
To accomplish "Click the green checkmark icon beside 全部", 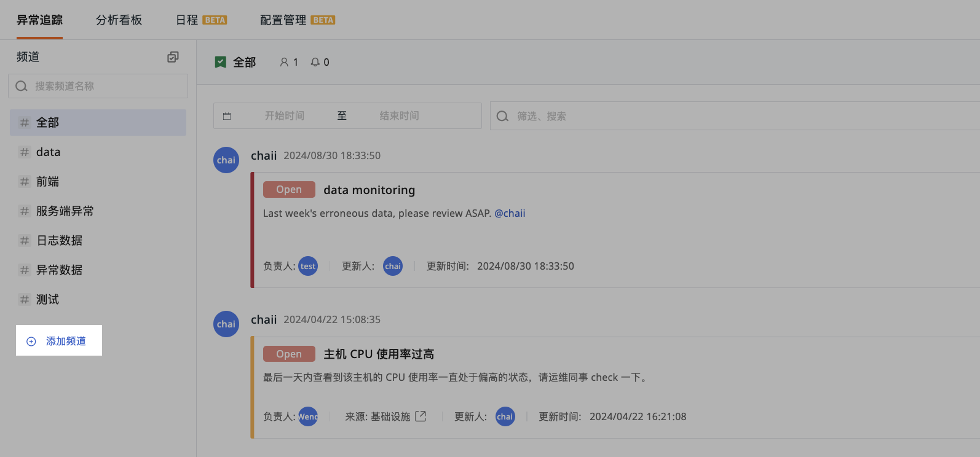I will tap(221, 62).
